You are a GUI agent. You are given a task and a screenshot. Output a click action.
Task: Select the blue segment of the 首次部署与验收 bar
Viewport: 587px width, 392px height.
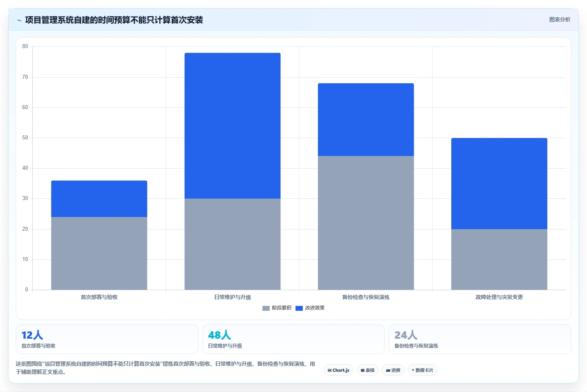point(99,199)
